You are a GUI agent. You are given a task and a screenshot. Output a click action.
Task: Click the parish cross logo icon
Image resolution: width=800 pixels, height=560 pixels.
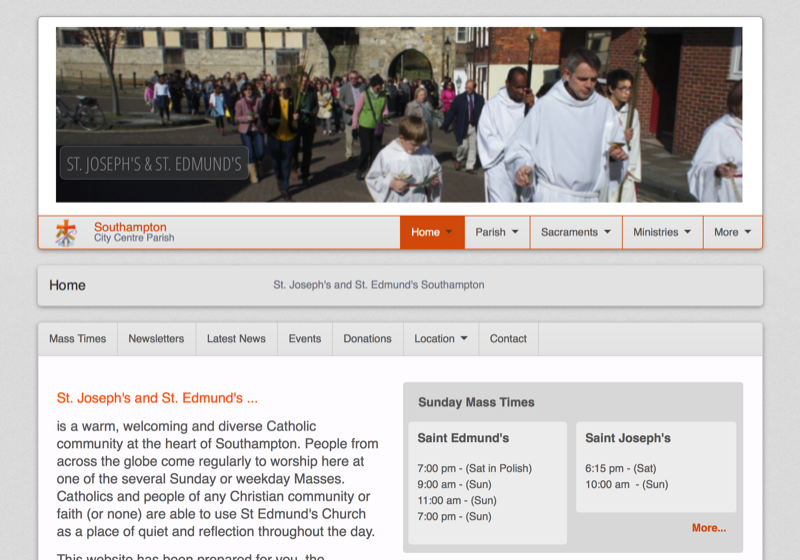coord(66,232)
